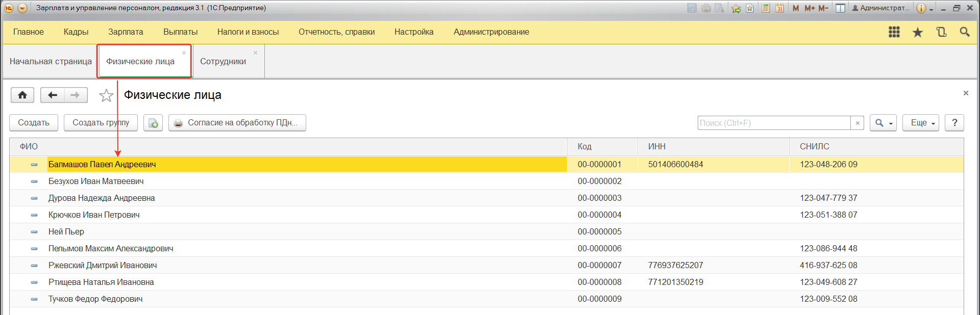The image size is (980, 315).
Task: Navigate back with the left arrow
Action: tap(52, 95)
